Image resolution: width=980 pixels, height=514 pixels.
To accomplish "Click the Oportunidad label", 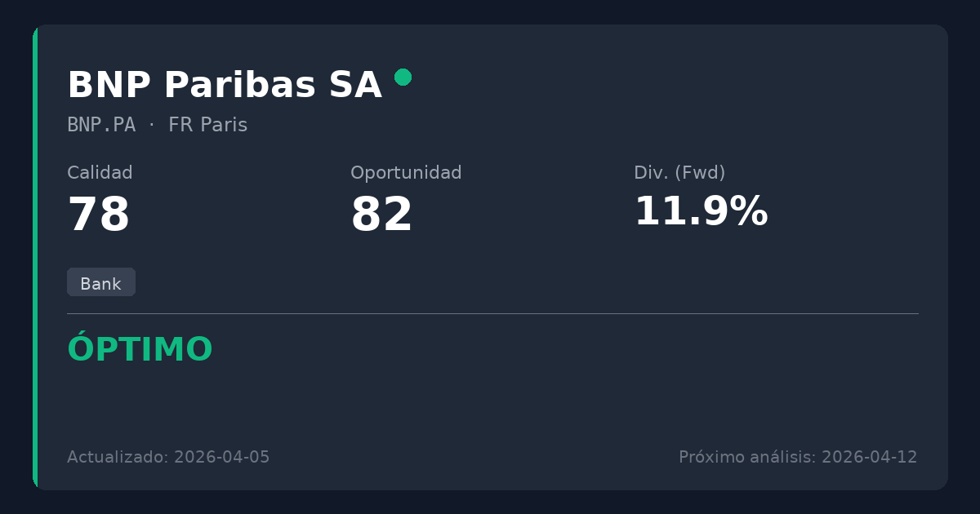I will pos(406,173).
